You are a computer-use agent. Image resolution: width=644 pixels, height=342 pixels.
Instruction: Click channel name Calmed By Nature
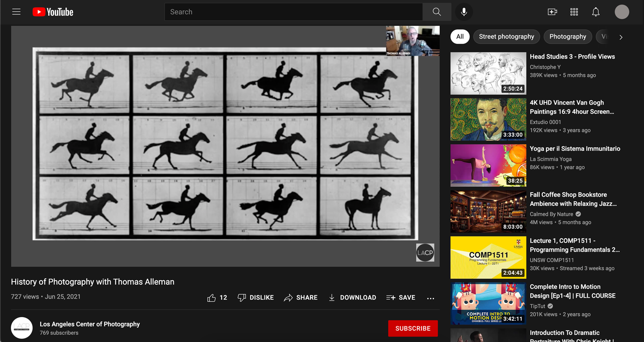pos(551,214)
